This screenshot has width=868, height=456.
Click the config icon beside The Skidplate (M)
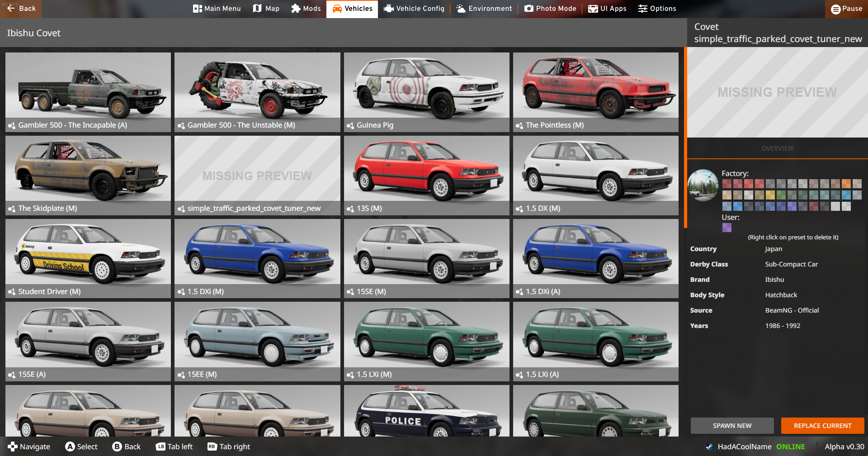point(12,209)
